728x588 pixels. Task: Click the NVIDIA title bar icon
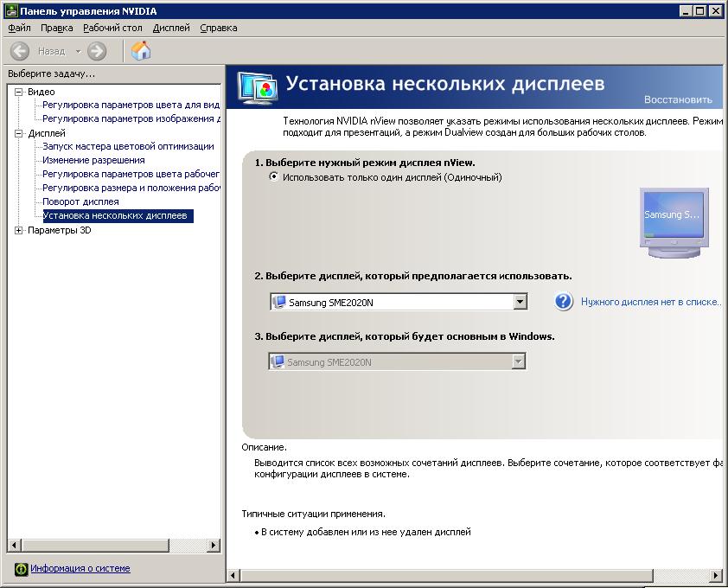[x=11, y=10]
